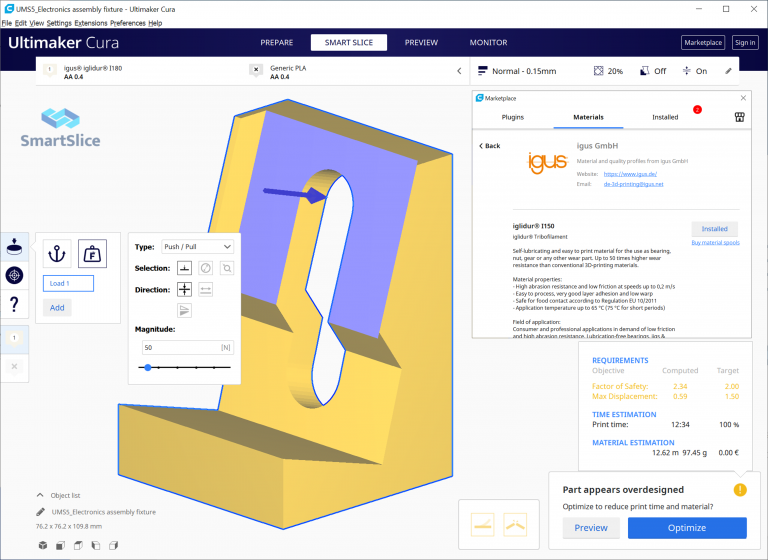The image size is (768, 560).
Task: Open the Push / Pull type dropdown
Action: point(197,246)
